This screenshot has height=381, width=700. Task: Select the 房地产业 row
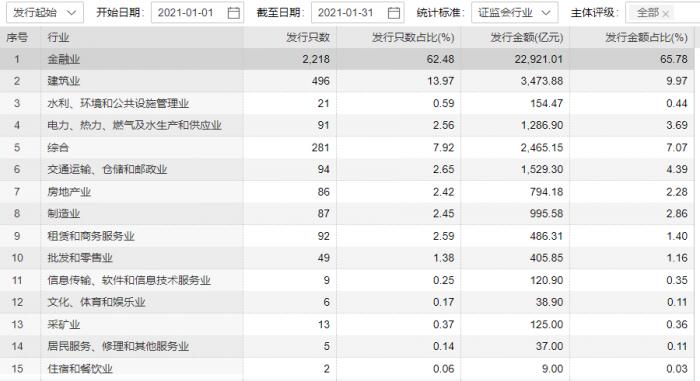tap(347, 192)
